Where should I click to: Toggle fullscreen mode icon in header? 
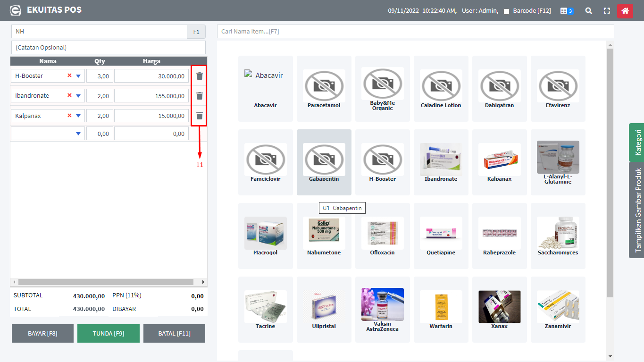pyautogui.click(x=607, y=10)
